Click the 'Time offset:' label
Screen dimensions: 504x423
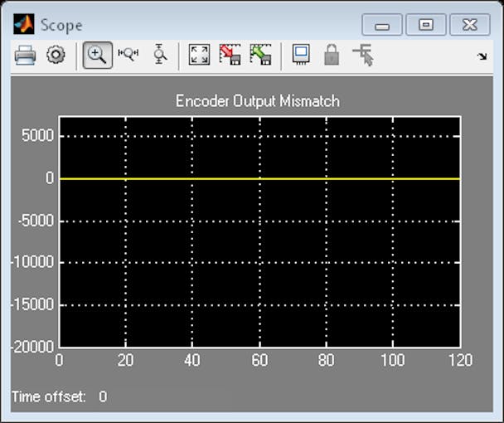click(x=49, y=396)
